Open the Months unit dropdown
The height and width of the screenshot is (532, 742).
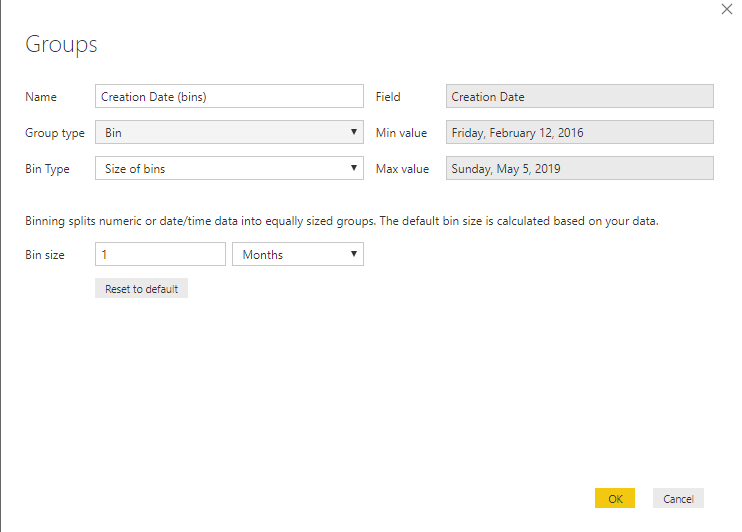298,254
